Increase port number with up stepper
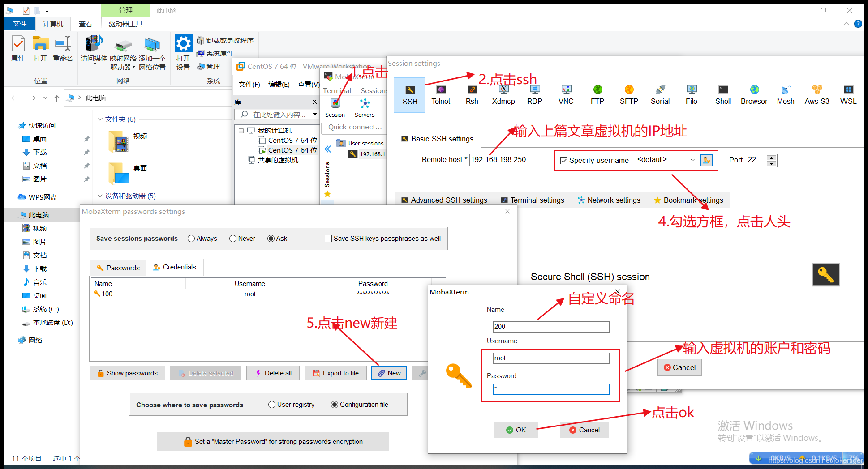 coord(771,158)
